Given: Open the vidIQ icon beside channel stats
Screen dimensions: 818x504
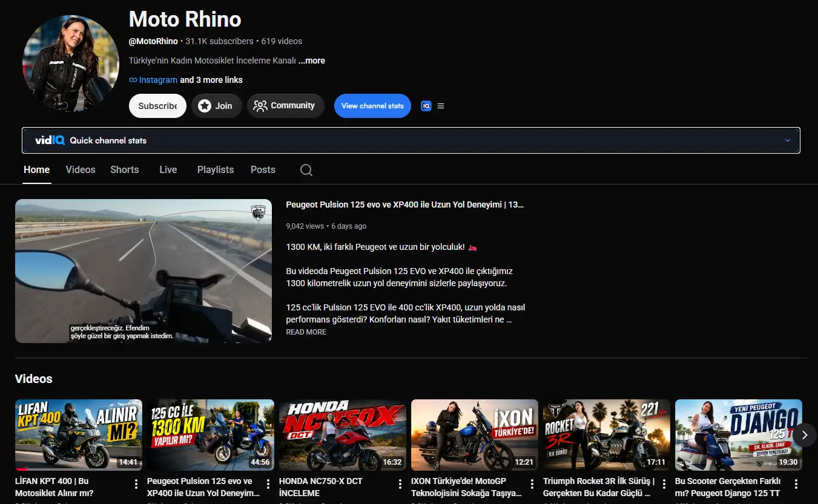Looking at the screenshot, I should tap(426, 106).
